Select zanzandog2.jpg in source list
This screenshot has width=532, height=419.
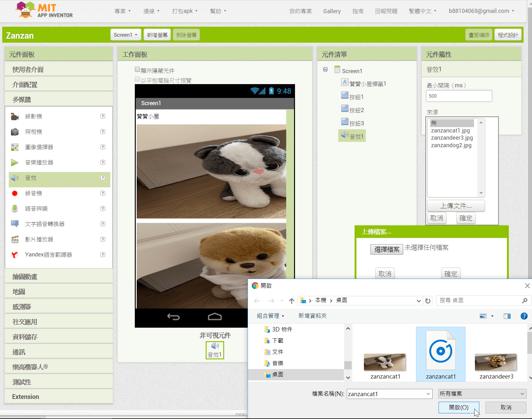pyautogui.click(x=451, y=145)
